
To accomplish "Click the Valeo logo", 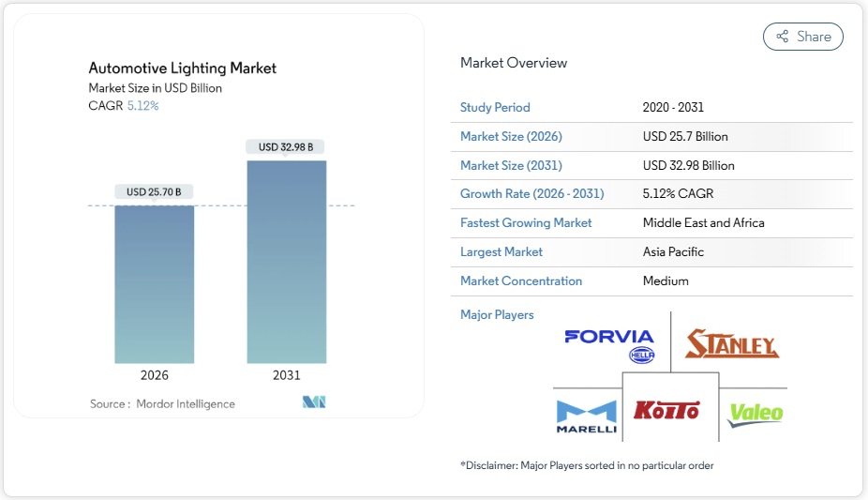I will coord(756,414).
